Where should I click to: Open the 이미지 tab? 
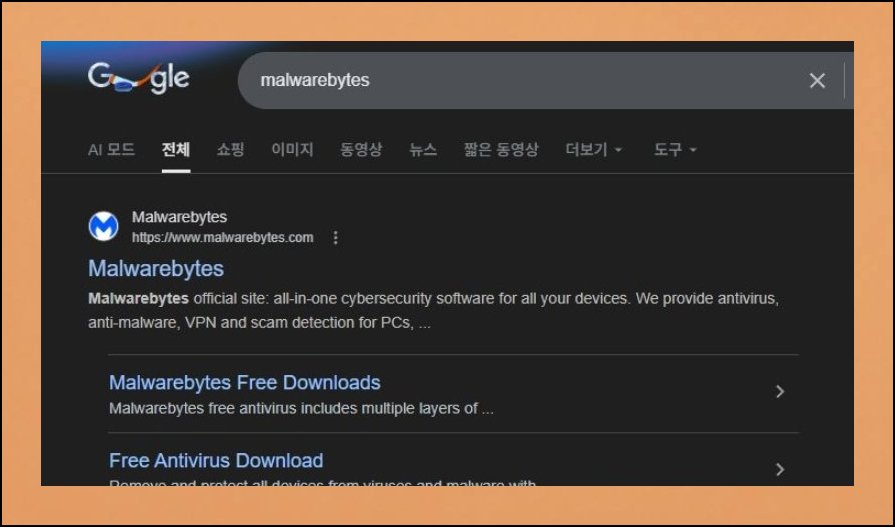292,150
